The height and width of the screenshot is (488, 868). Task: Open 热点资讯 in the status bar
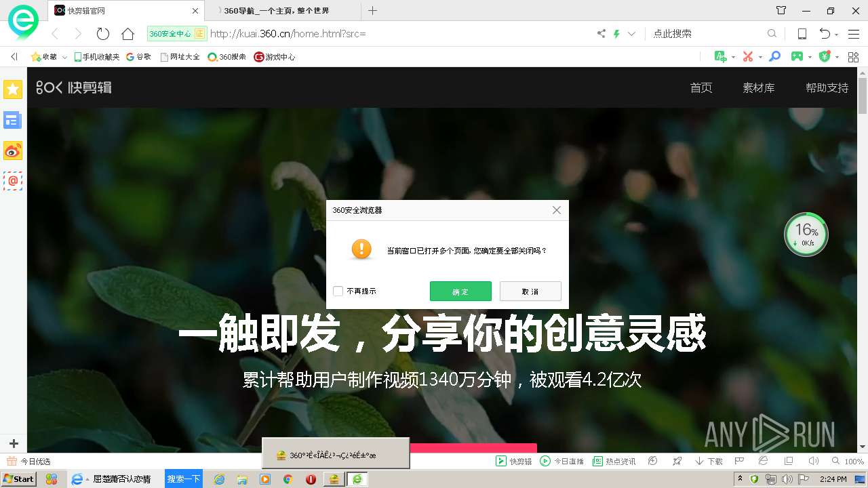pos(614,462)
